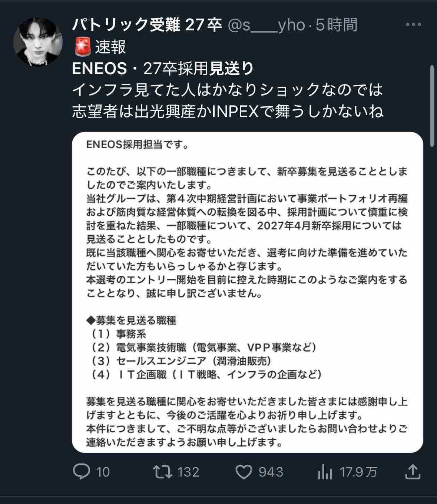Open the display name パトリック受難 27卒
The image size is (437, 504).
point(147,25)
